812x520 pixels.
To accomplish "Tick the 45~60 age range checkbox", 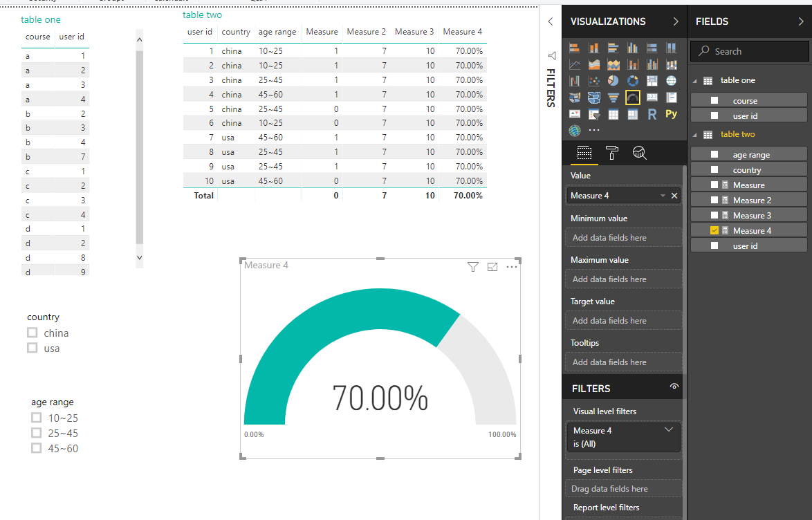I will (x=36, y=448).
